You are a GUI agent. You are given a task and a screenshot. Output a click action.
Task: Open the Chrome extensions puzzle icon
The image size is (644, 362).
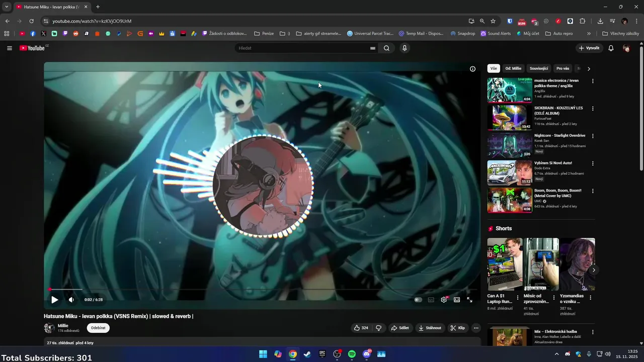point(583,21)
